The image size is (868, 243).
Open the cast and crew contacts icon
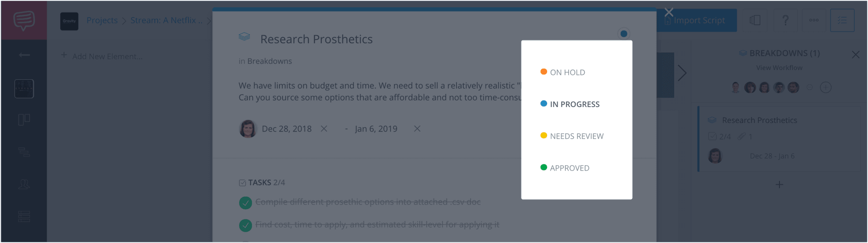[24, 184]
